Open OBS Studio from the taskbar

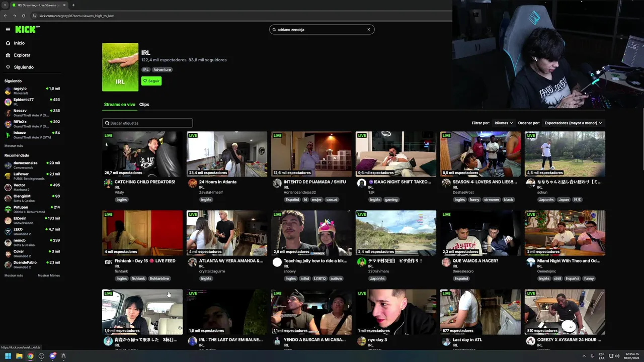(41, 356)
